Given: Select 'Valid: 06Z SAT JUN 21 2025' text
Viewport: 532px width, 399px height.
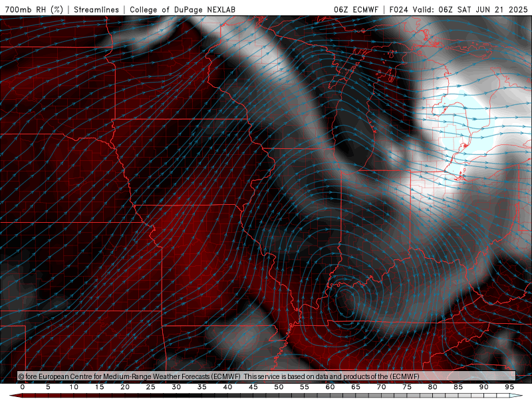Looking at the screenshot, I should point(470,9).
